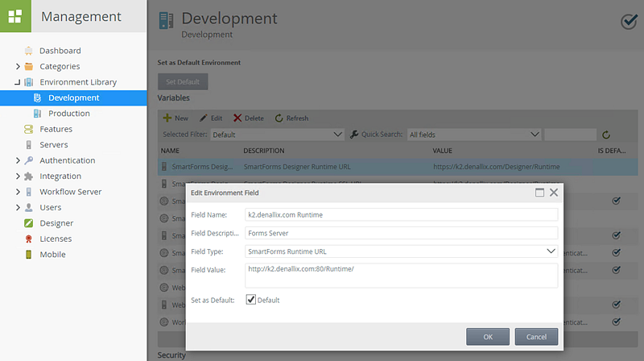This screenshot has height=361, width=644.
Task: Click the Authentication key icon
Action: coord(29,160)
